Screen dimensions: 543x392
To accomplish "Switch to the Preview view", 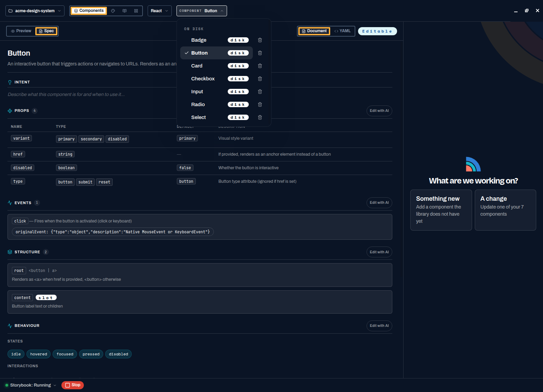I will coord(21,31).
